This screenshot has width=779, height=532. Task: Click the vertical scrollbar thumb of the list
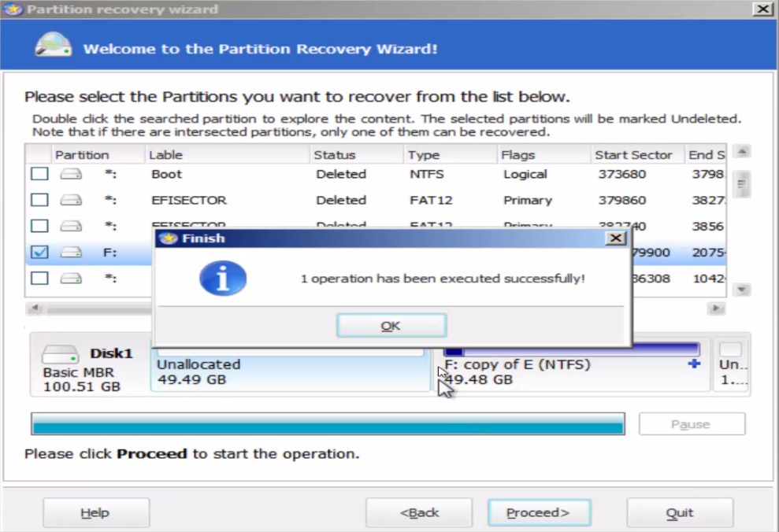click(x=742, y=184)
